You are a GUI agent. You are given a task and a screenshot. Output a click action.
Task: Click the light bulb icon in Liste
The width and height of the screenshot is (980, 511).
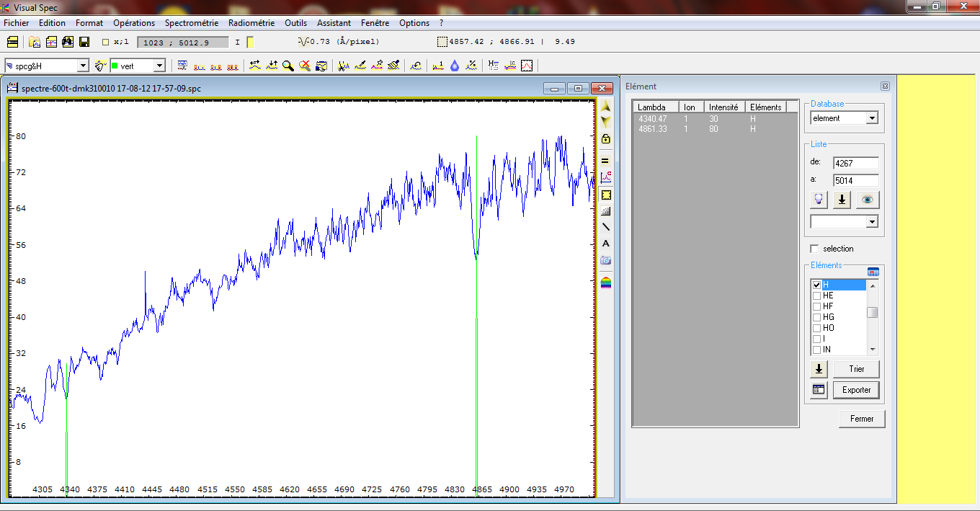tap(819, 200)
